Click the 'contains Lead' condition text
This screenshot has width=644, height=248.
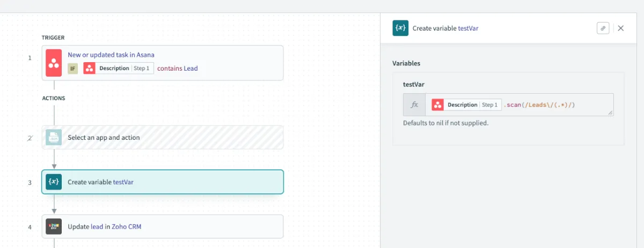[178, 69]
